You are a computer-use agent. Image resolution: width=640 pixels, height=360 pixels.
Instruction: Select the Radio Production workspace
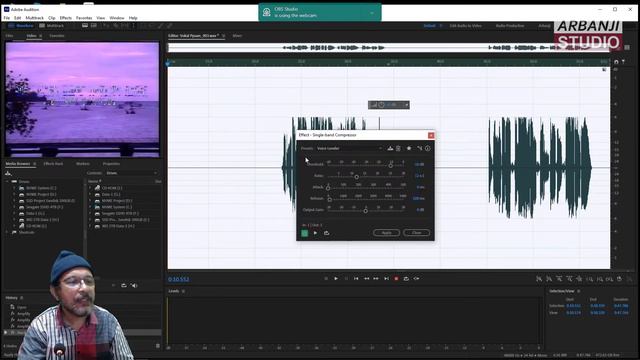tap(510, 26)
